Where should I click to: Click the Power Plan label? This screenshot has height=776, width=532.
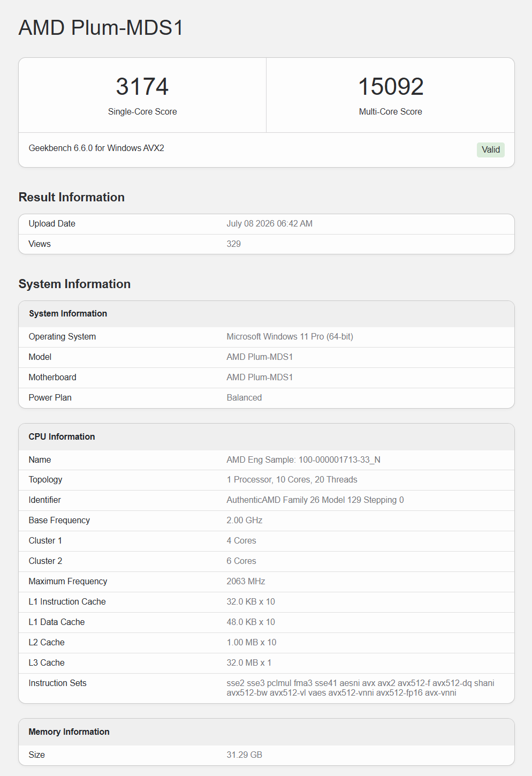pyautogui.click(x=50, y=397)
